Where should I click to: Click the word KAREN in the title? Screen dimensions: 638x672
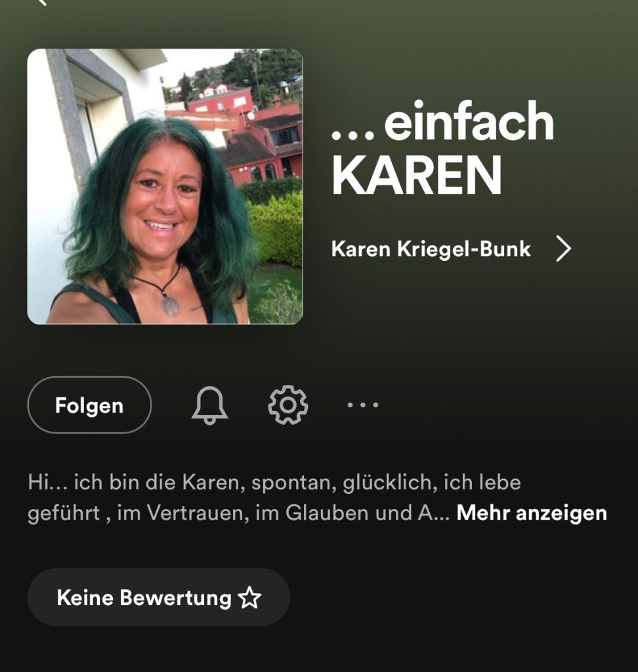416,175
